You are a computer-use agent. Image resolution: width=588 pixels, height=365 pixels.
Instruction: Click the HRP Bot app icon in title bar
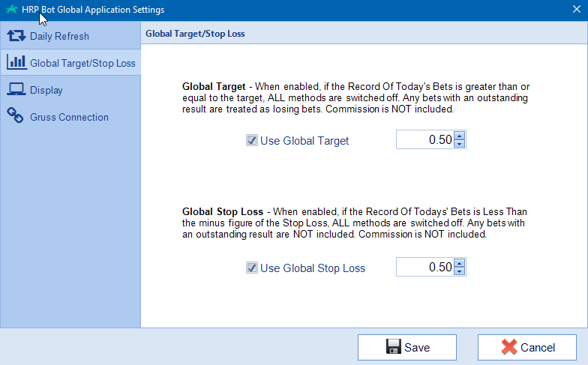[12, 9]
